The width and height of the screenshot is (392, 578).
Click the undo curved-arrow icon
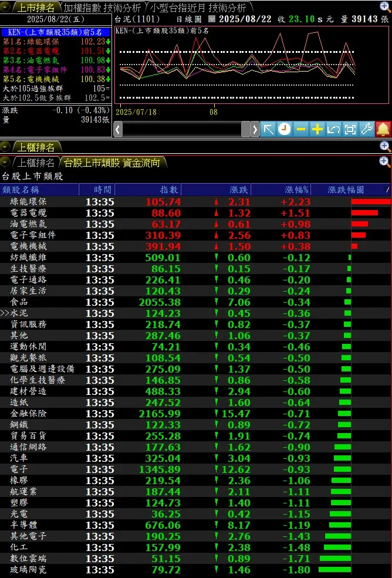point(333,129)
